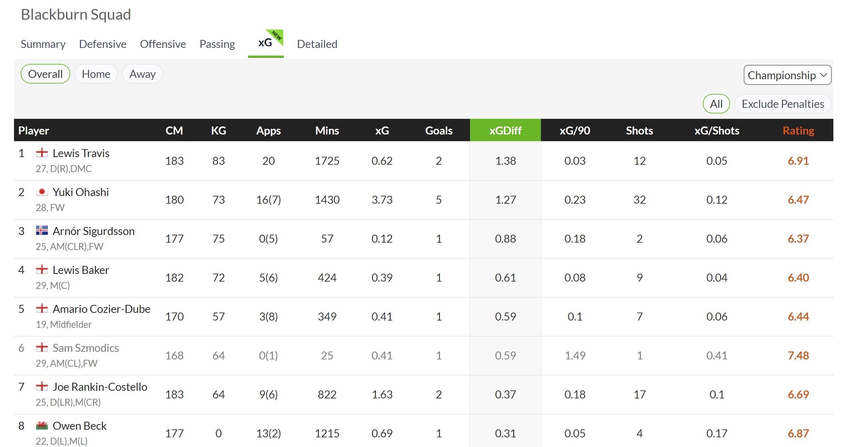Open Joe Rankin-Costello player page
This screenshot has height=447, width=868.
click(100, 387)
